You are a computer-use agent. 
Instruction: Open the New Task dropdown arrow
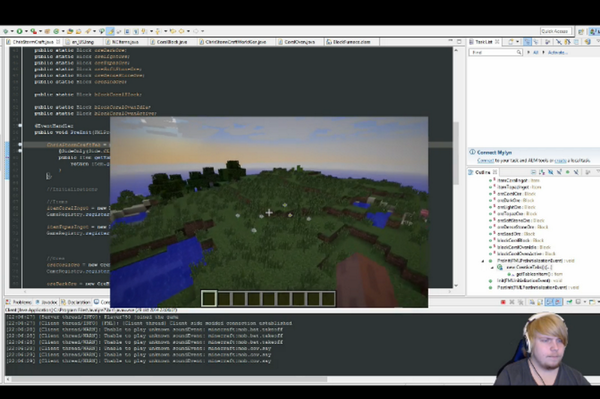tap(517, 42)
